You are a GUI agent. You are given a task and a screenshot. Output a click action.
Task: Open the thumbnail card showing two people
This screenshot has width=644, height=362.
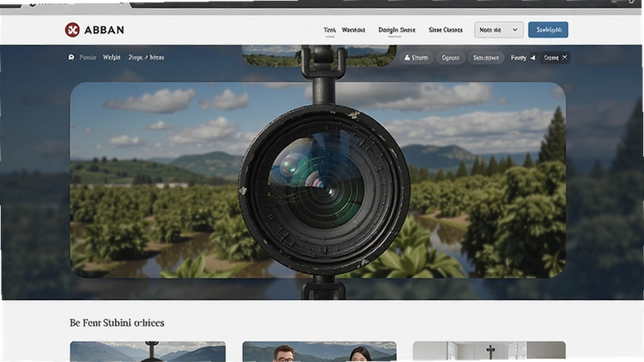coord(320,352)
